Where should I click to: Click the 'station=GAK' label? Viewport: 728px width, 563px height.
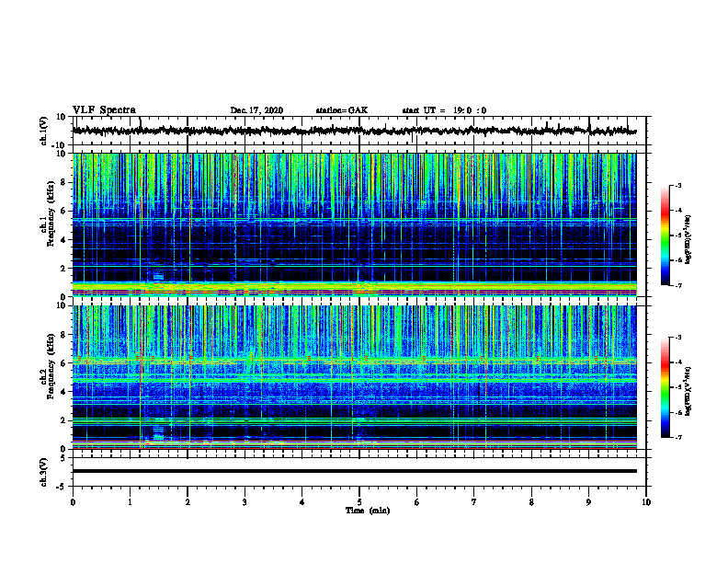coord(342,110)
